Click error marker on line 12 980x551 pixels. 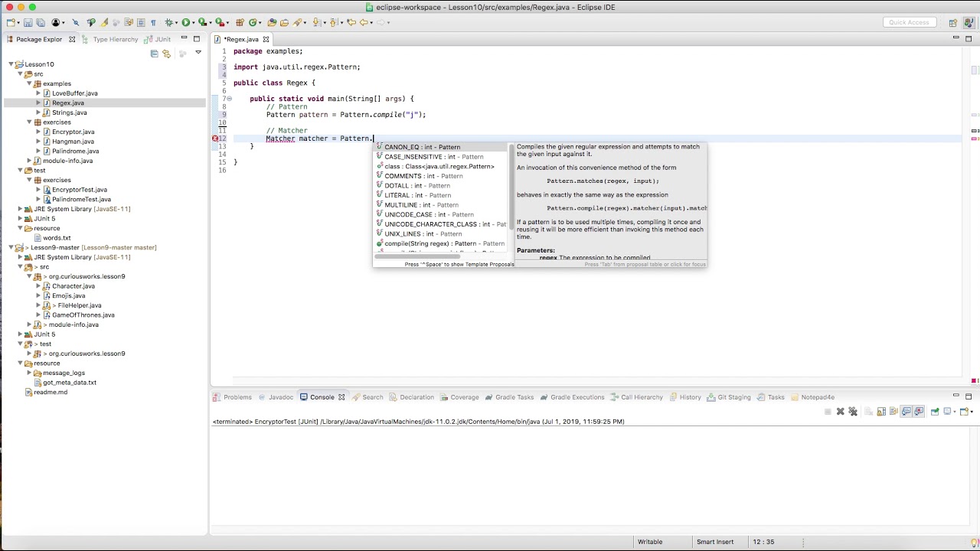[x=215, y=139]
